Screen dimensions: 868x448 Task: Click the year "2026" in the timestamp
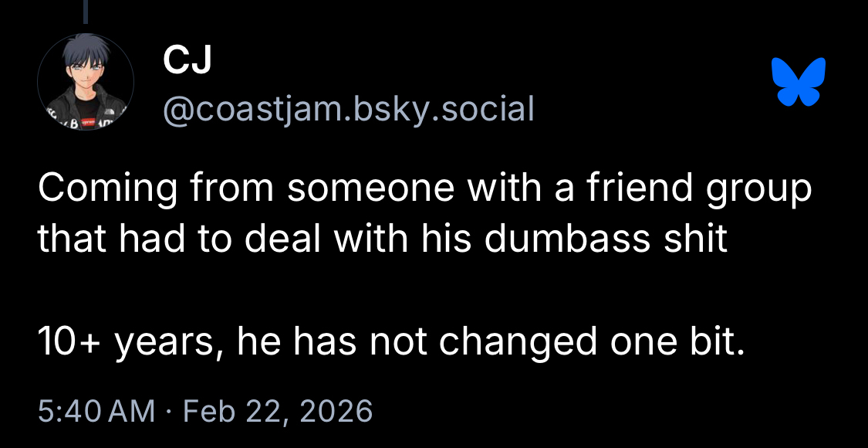337,410
